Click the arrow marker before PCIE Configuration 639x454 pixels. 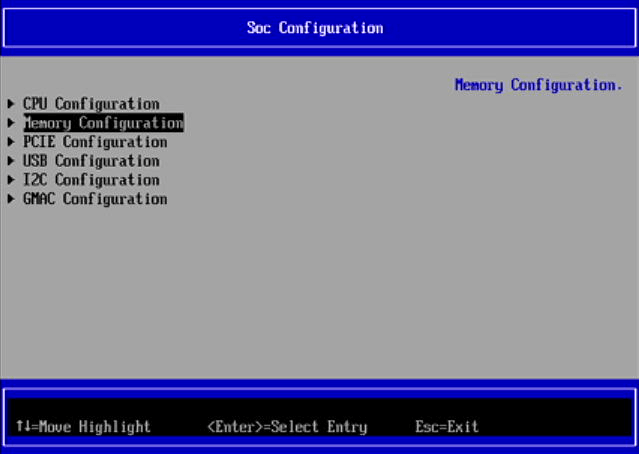click(x=11, y=142)
